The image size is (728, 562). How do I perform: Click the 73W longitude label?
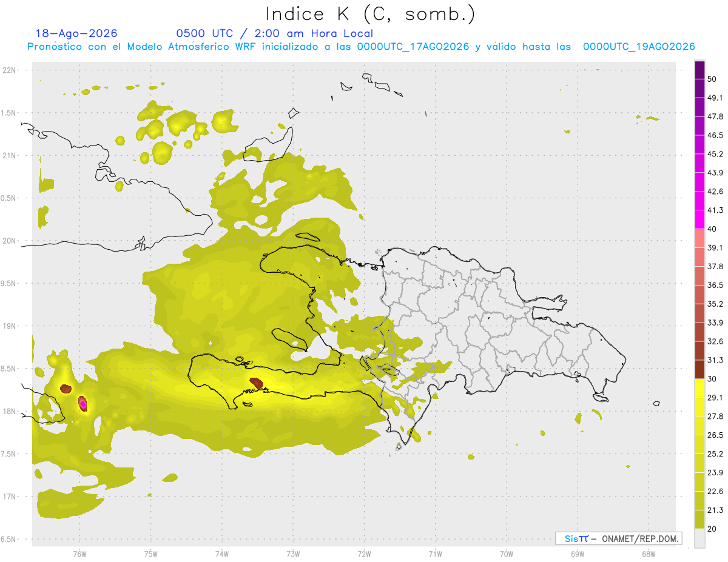point(293,555)
